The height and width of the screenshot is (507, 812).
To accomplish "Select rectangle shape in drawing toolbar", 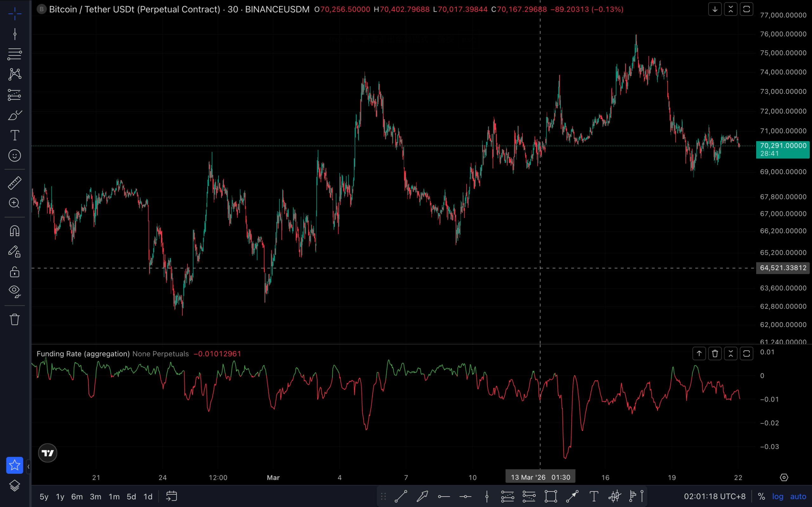I will [551, 496].
